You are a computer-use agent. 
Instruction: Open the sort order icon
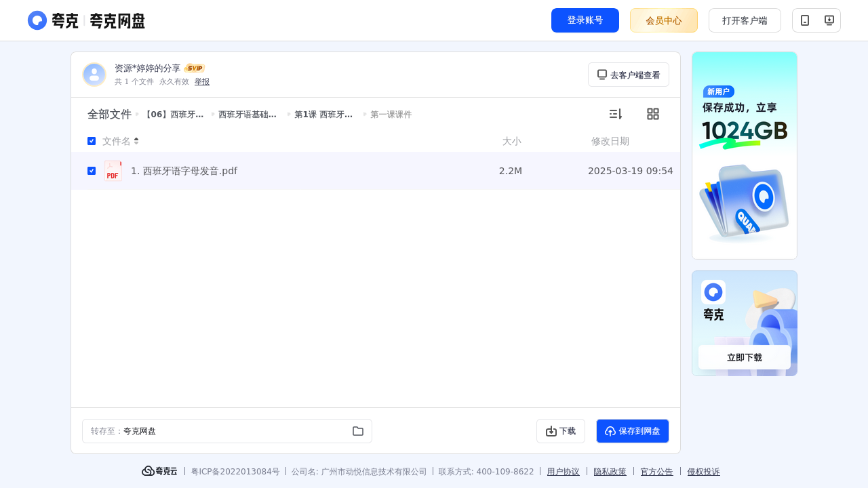coord(616,114)
